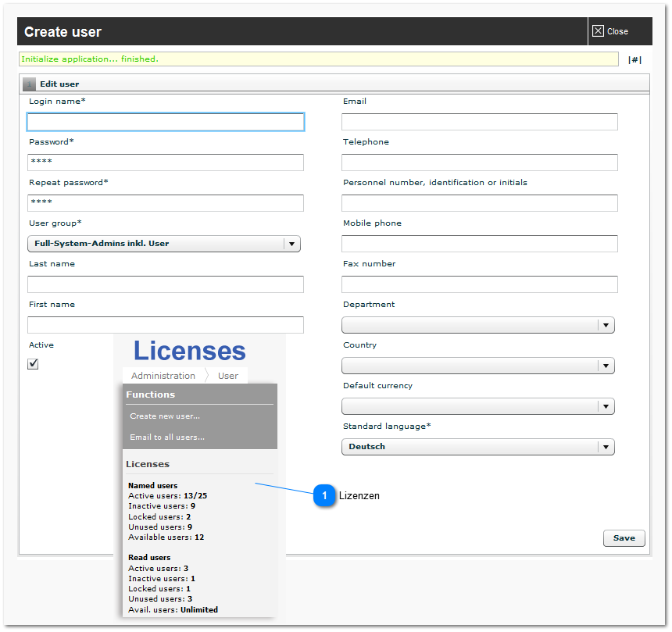Click 'Active users: 13/25' license text
This screenshot has height=632, width=672.
tap(167, 496)
